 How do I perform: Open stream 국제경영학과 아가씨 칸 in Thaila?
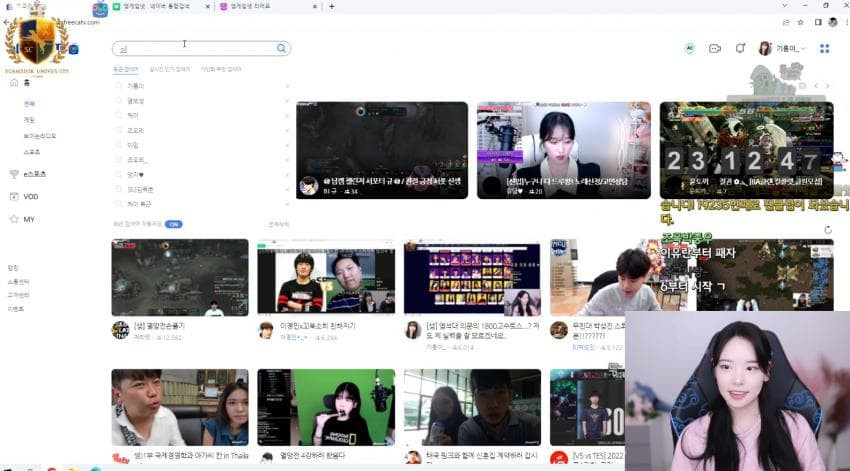click(x=180, y=408)
